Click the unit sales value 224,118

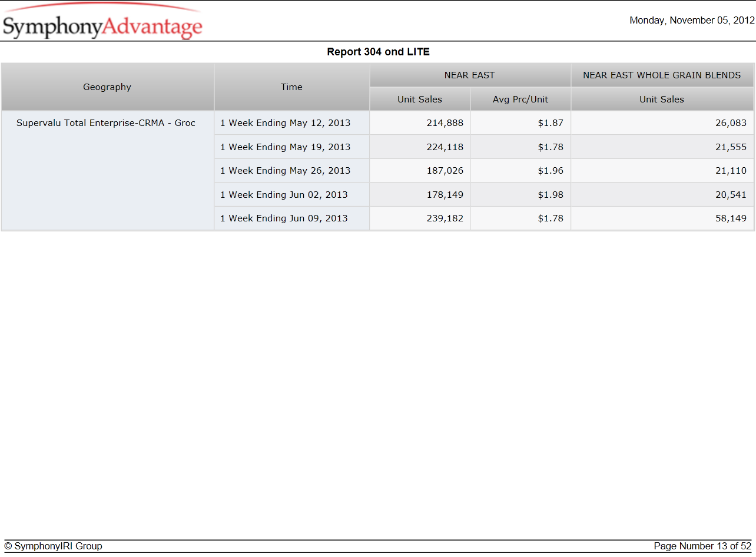point(445,147)
